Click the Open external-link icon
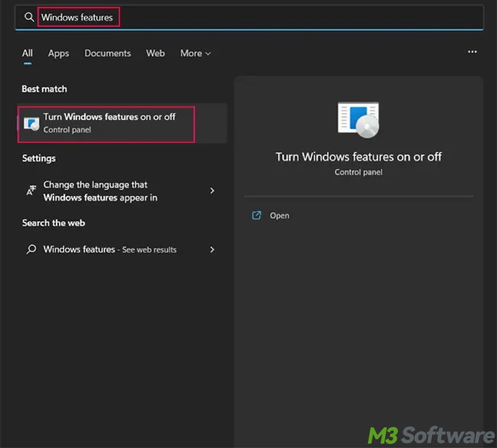497x448 pixels. [x=257, y=215]
